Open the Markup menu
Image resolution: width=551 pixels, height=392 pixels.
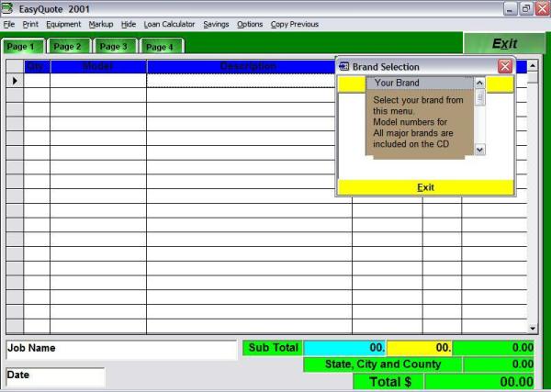point(101,24)
